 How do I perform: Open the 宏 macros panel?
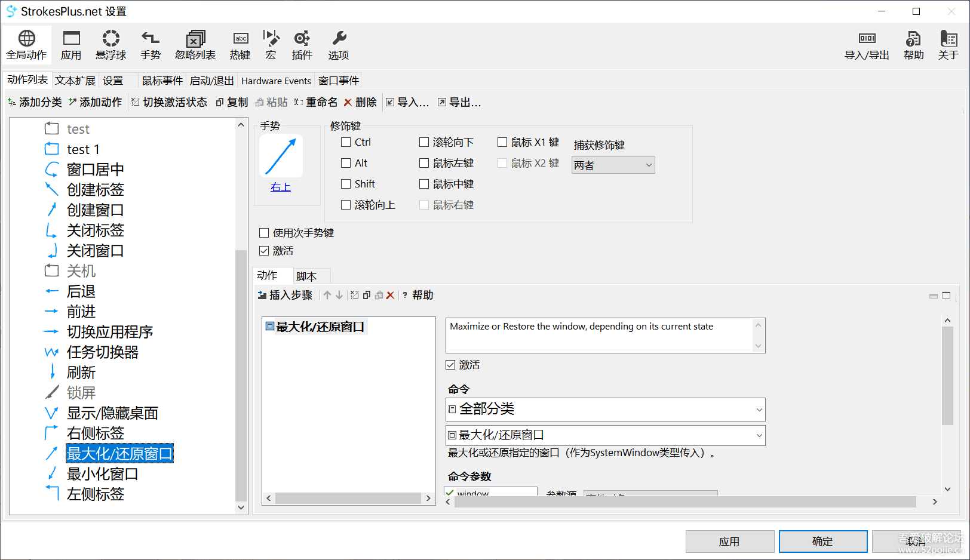coord(271,45)
